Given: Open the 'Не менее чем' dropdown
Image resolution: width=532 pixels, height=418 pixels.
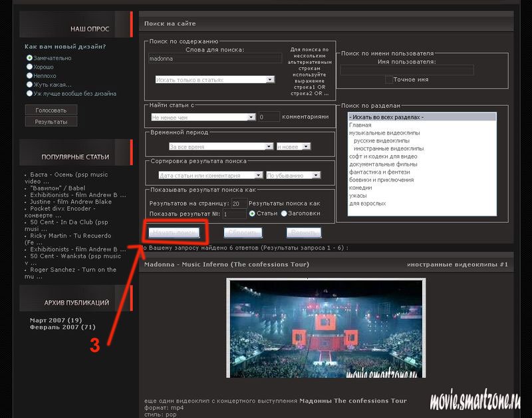Looking at the screenshot, I should pyautogui.click(x=203, y=117).
